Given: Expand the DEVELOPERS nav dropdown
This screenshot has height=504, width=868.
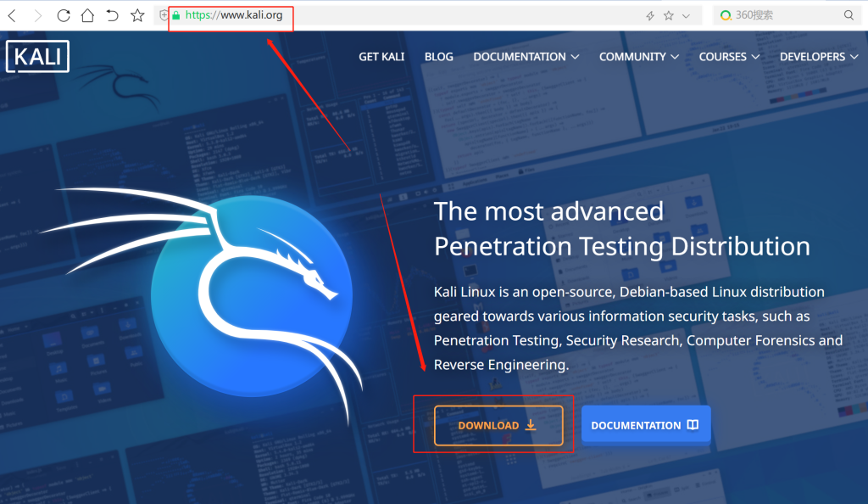Looking at the screenshot, I should tap(819, 57).
